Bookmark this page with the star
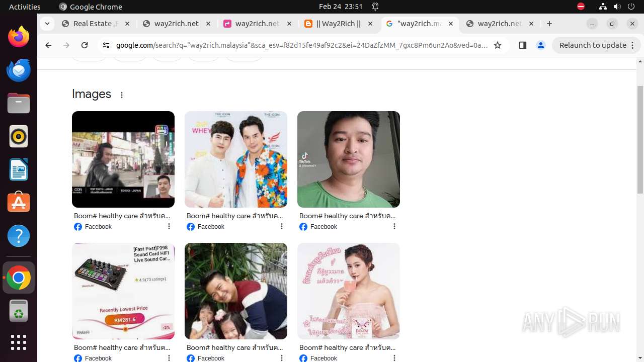The image size is (644, 362). point(498,45)
